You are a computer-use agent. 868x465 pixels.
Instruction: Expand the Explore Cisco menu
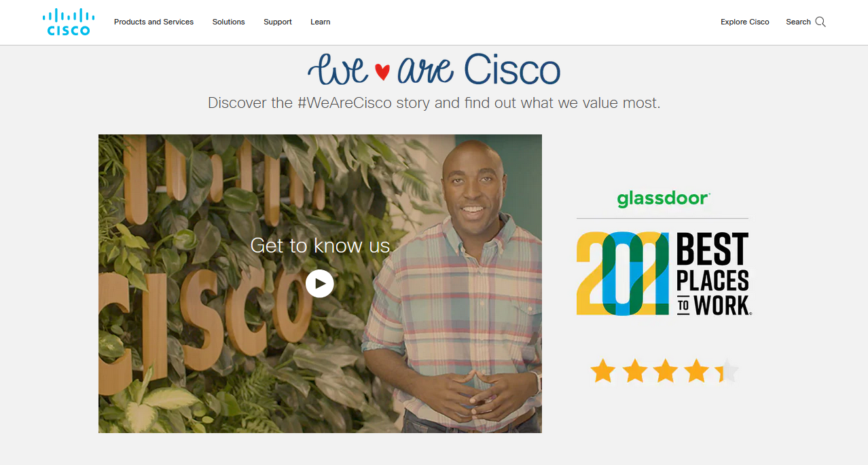point(744,22)
